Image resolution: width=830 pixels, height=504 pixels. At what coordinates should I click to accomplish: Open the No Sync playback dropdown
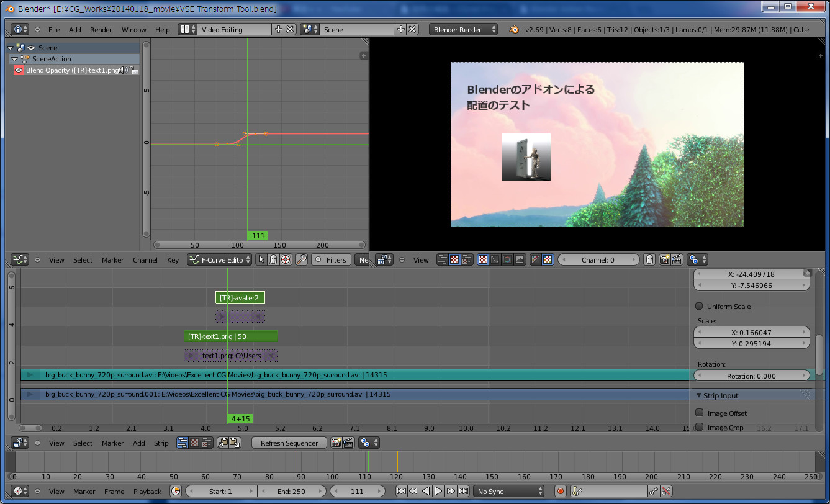(x=509, y=491)
